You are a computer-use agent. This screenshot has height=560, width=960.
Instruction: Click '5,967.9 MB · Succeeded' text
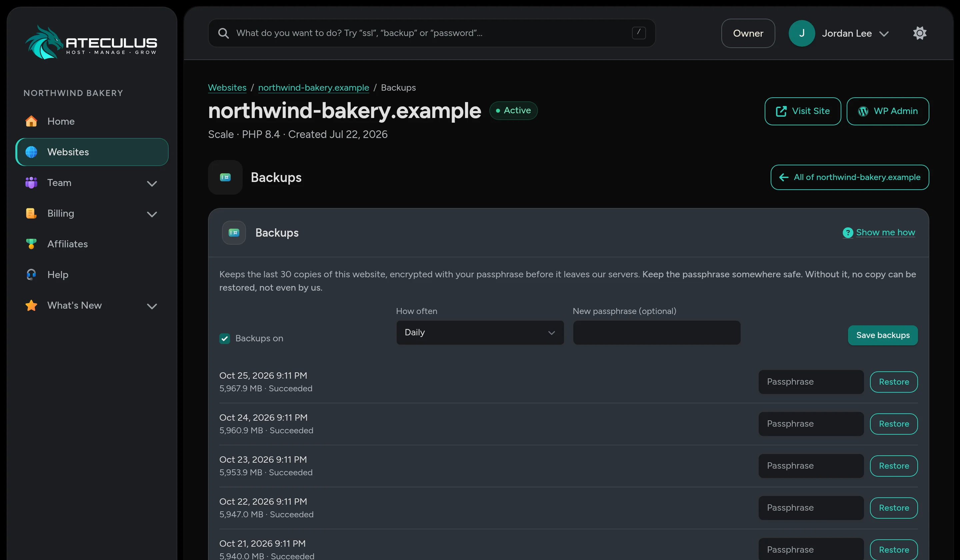coord(266,389)
